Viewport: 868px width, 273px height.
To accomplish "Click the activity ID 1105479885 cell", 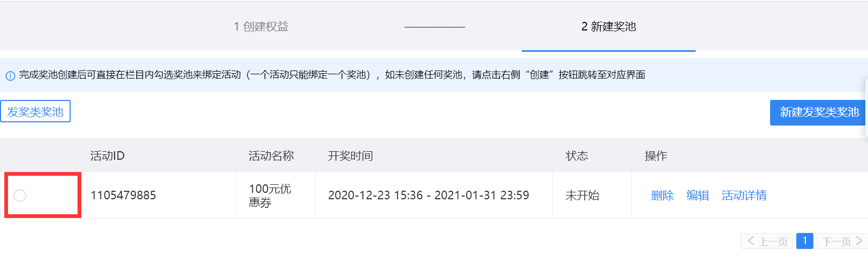I will [x=123, y=196].
